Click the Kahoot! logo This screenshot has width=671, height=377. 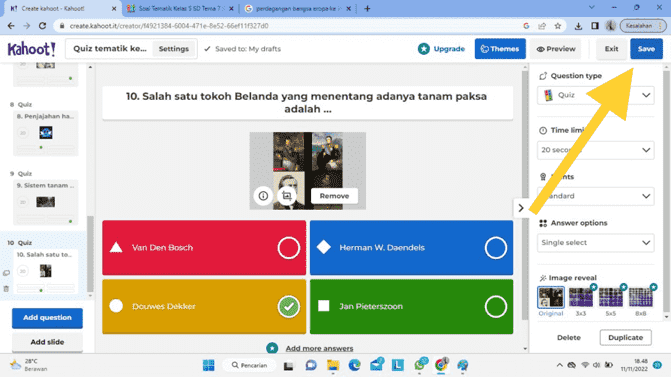coord(31,49)
